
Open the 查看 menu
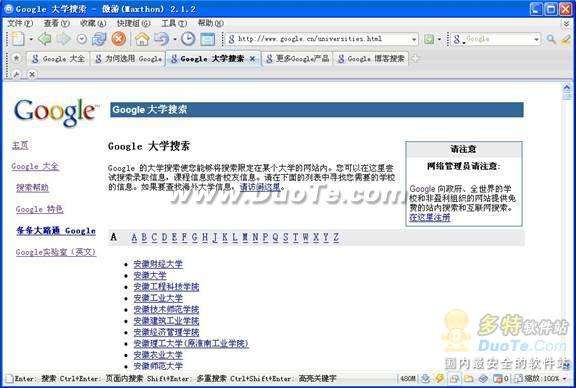pyautogui.click(x=56, y=23)
